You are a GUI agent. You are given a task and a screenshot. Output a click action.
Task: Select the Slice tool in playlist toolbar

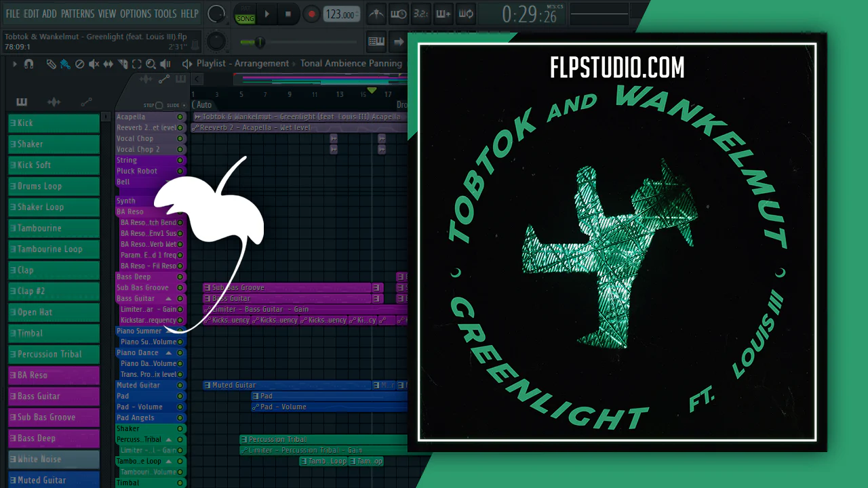[123, 64]
